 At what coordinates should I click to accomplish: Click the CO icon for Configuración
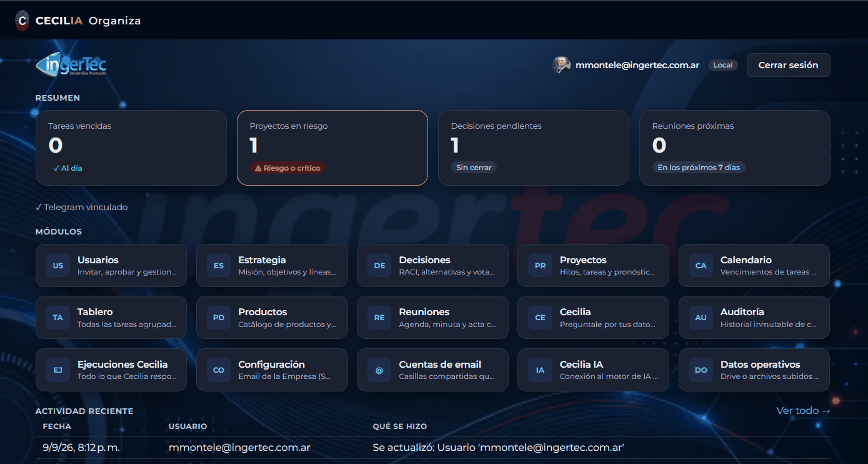pyautogui.click(x=219, y=370)
